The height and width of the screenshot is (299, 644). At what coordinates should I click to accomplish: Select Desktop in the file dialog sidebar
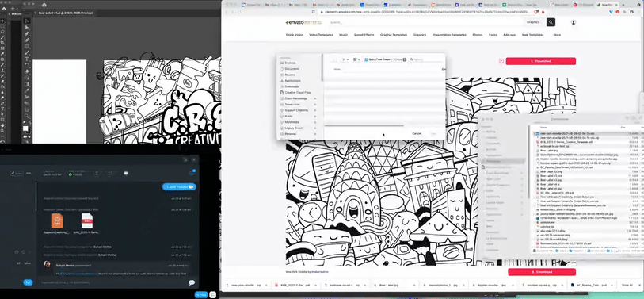tap(290, 63)
